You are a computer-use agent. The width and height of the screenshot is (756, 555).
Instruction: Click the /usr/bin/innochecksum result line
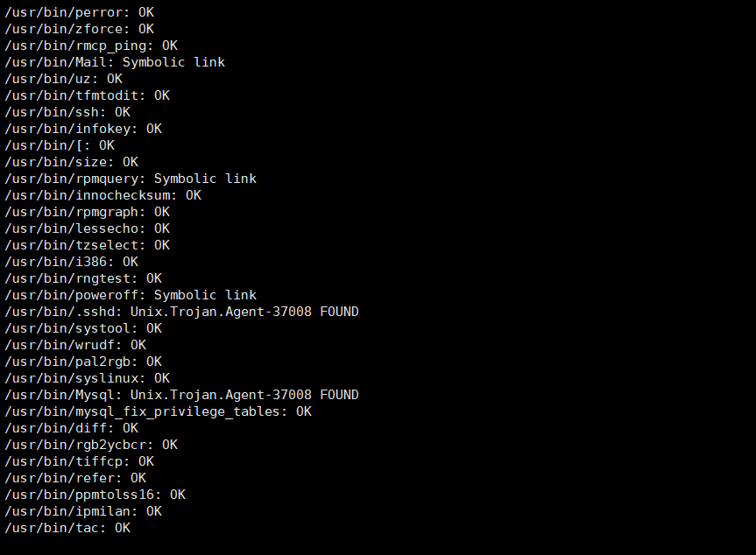coord(103,195)
